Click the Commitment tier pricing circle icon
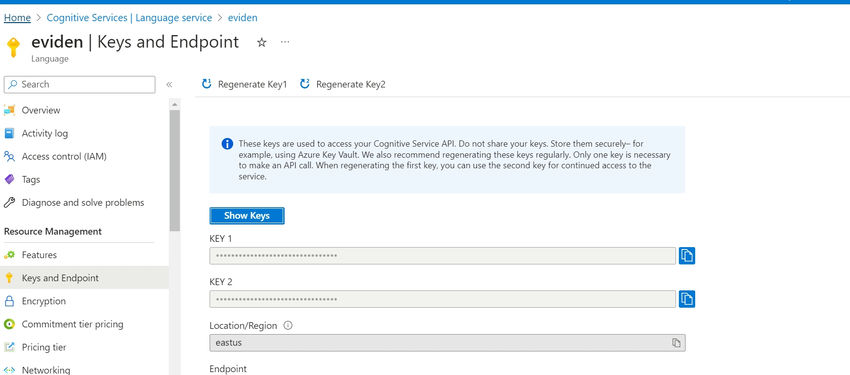This screenshot has height=375, width=850. [9, 324]
